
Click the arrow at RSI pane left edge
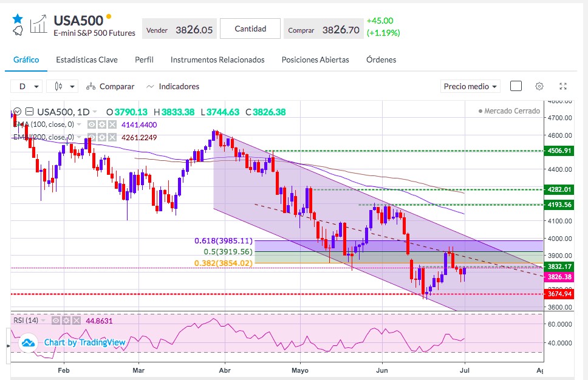point(9,345)
